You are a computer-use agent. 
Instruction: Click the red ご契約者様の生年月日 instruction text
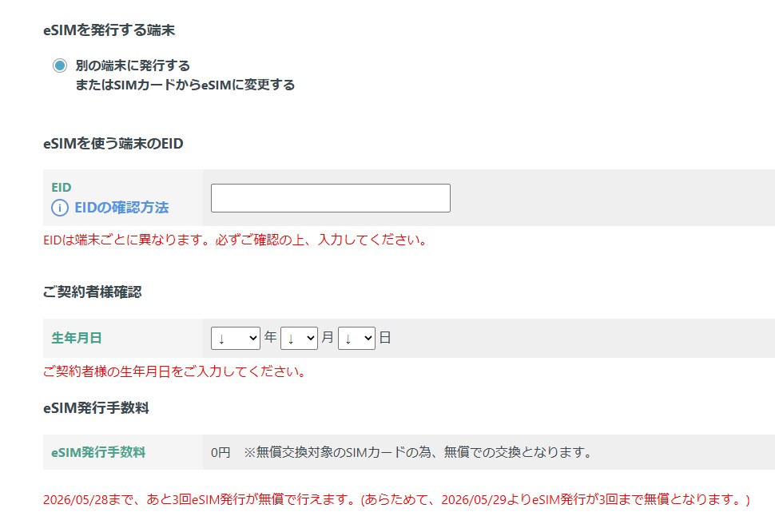[174, 371]
